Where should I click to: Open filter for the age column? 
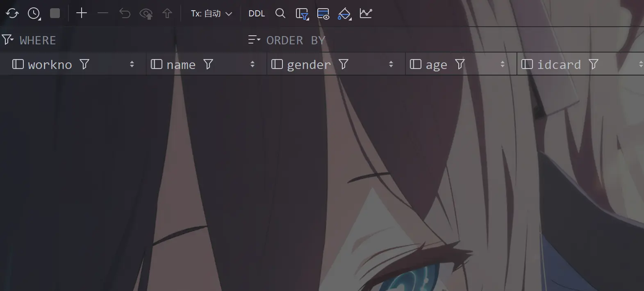(x=460, y=64)
